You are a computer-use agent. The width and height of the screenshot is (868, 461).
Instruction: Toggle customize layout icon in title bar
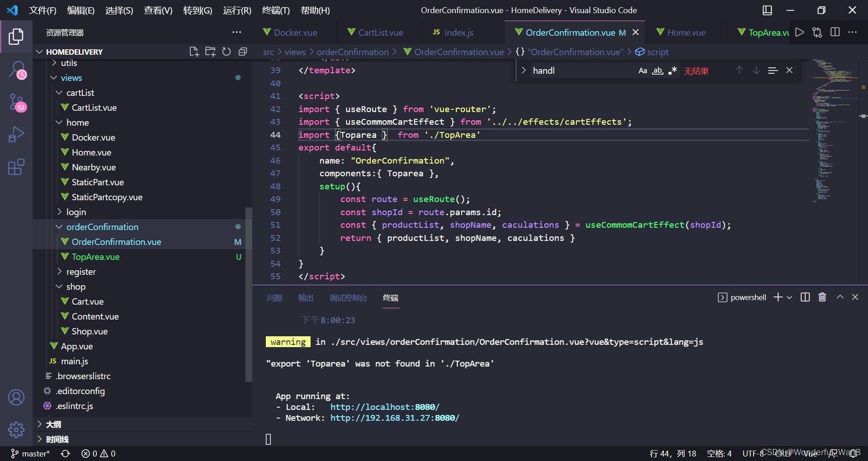coord(767,10)
